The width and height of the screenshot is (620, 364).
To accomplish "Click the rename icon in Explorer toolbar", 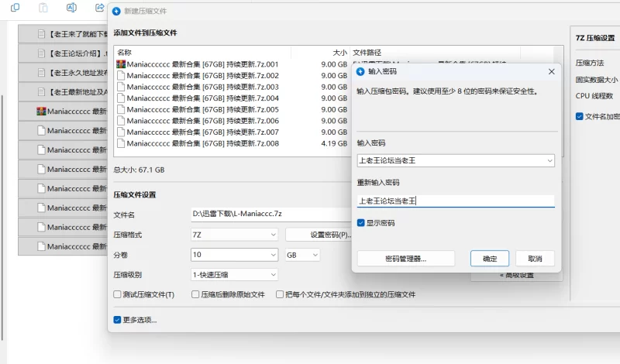I will 71,8.
